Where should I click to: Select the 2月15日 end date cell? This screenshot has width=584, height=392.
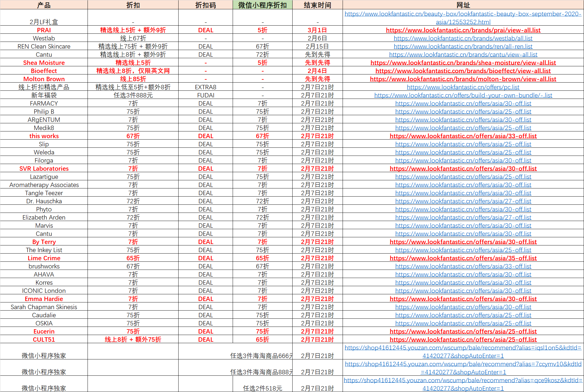click(318, 47)
